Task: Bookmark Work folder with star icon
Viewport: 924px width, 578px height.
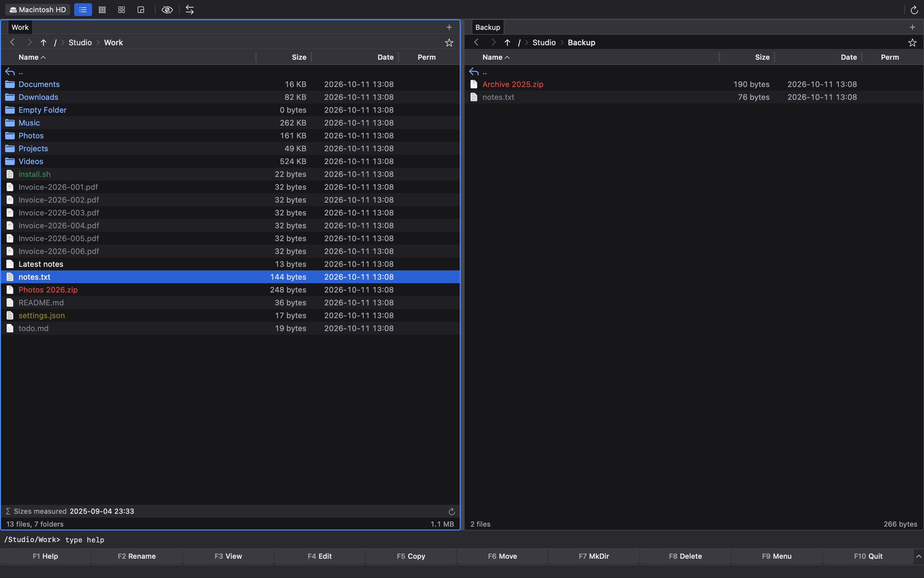Action: (x=449, y=42)
